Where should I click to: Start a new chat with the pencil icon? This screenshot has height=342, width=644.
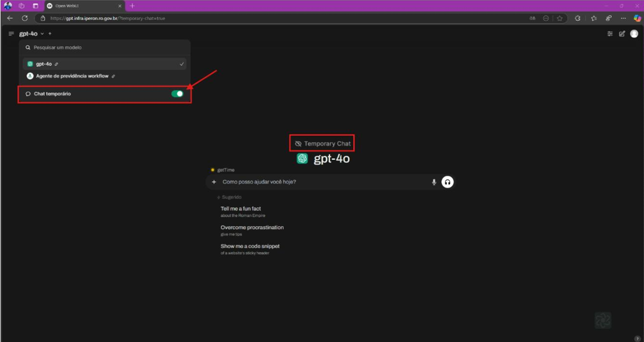[x=622, y=34]
